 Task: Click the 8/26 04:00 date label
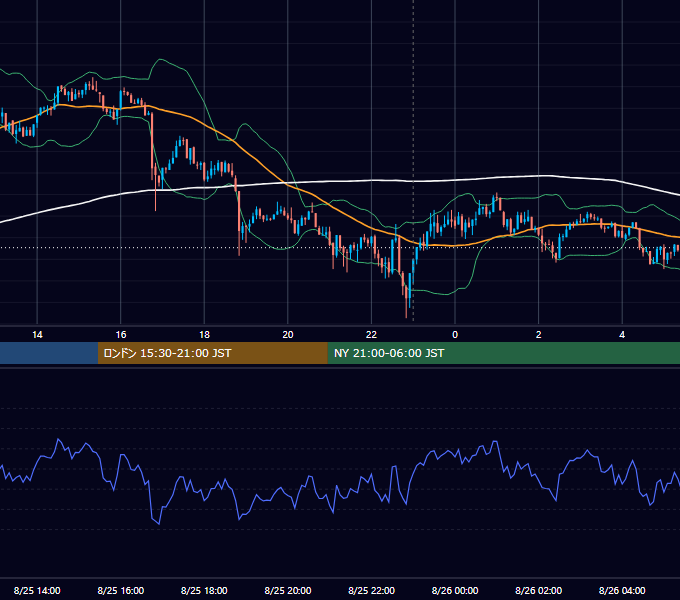[622, 590]
